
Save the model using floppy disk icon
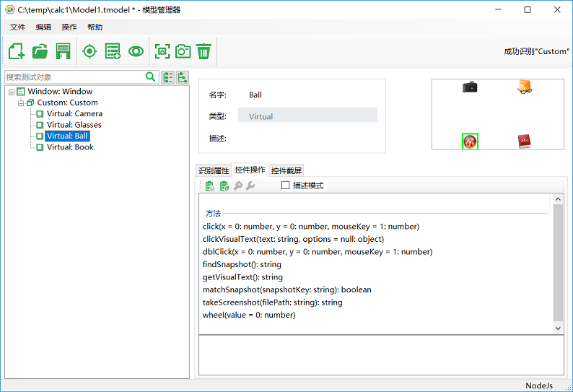point(63,51)
